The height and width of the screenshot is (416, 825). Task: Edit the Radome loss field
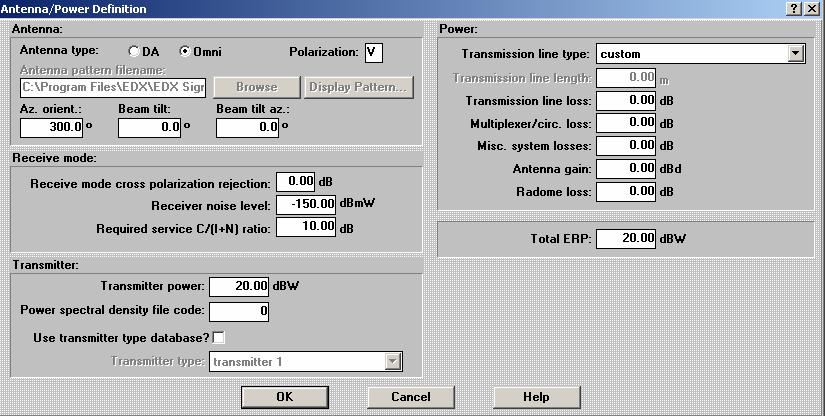[x=626, y=191]
